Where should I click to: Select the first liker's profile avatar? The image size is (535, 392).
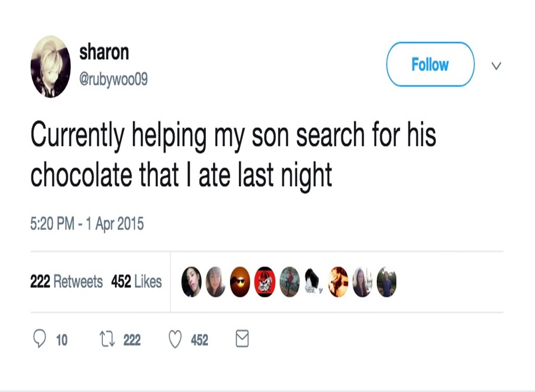pos(191,281)
